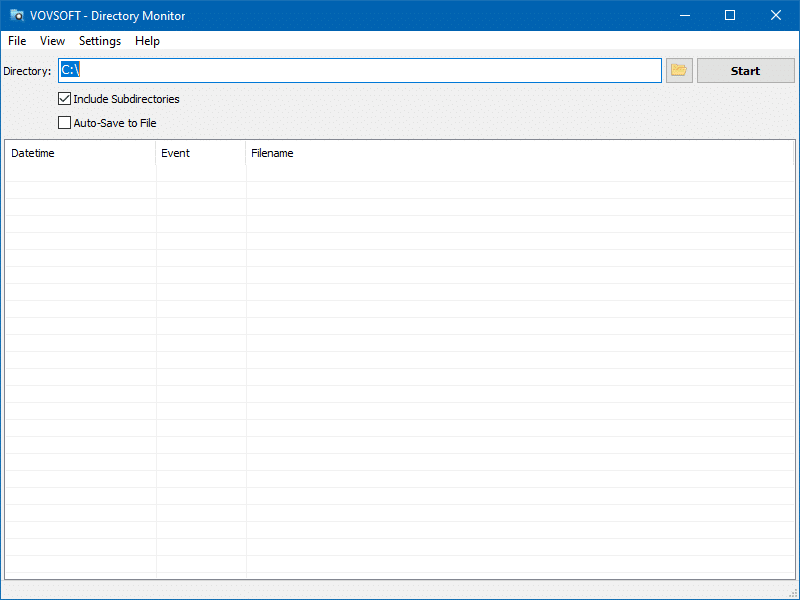800x600 pixels.
Task: Open the Help menu
Action: (147, 41)
